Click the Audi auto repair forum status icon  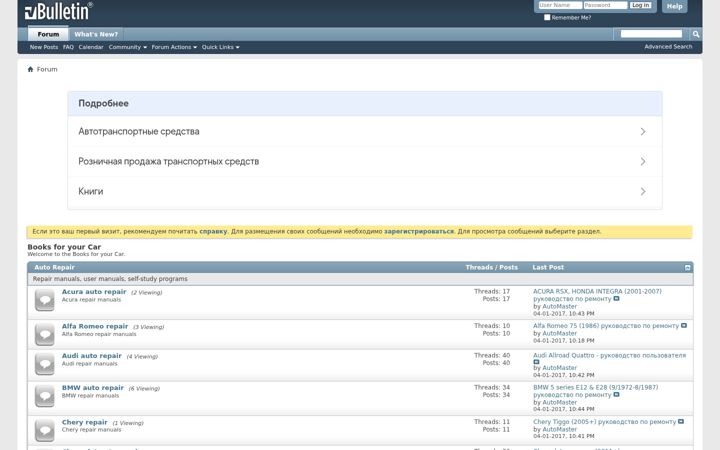[45, 364]
